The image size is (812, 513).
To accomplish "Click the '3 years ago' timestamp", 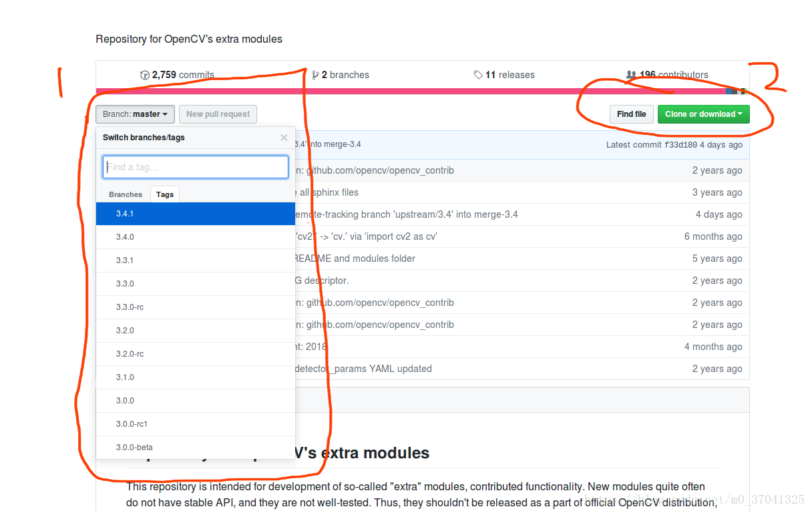I will pyautogui.click(x=717, y=192).
